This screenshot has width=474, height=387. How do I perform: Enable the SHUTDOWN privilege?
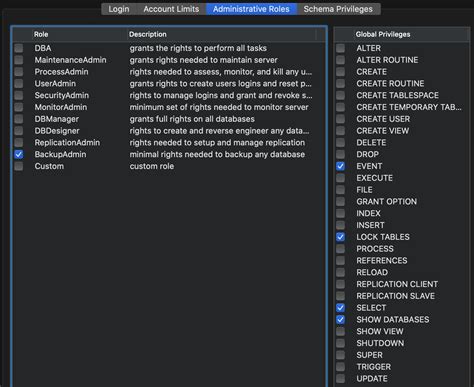[x=340, y=343]
